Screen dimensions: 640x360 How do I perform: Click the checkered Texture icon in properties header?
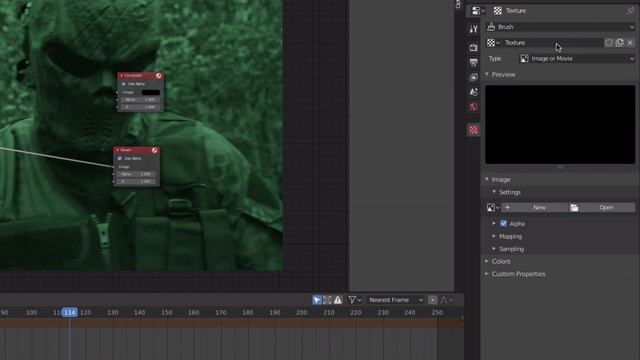[x=498, y=11]
